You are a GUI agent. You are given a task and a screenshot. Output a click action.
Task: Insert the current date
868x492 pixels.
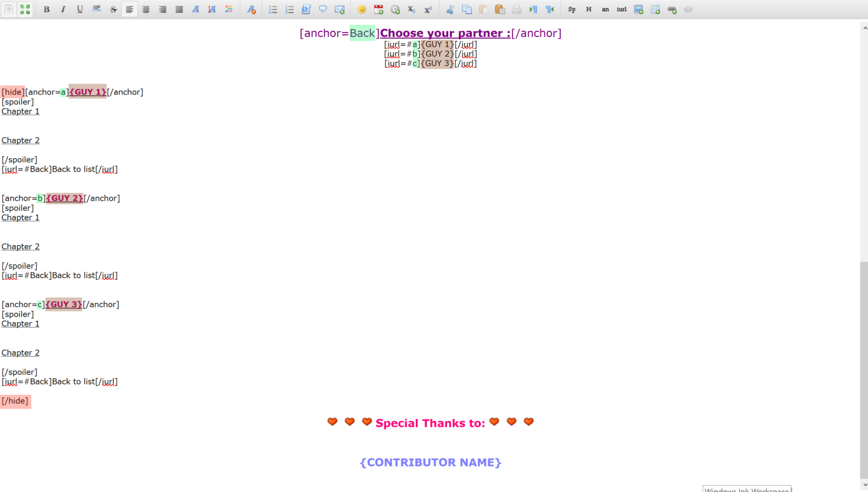378,9
